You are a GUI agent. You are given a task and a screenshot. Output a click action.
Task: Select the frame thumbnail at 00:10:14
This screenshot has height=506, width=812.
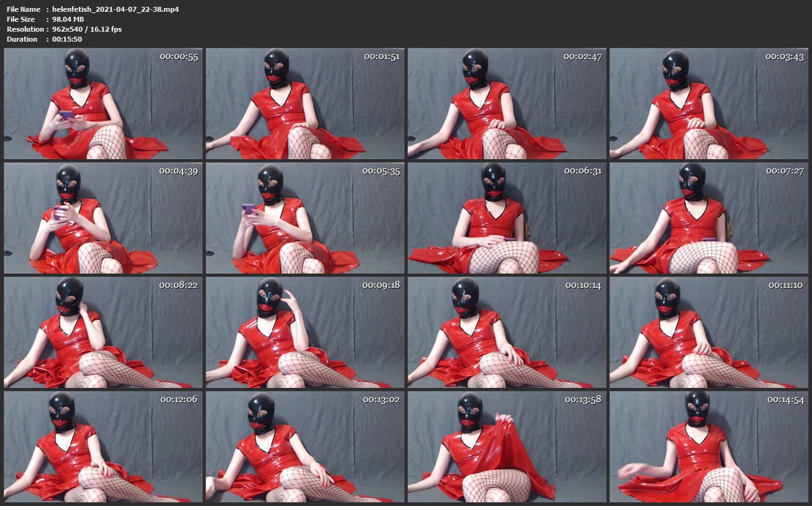(507, 333)
